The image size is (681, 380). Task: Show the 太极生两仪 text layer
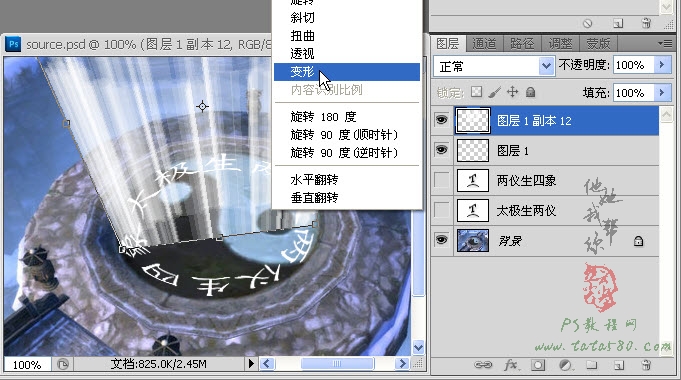click(442, 210)
